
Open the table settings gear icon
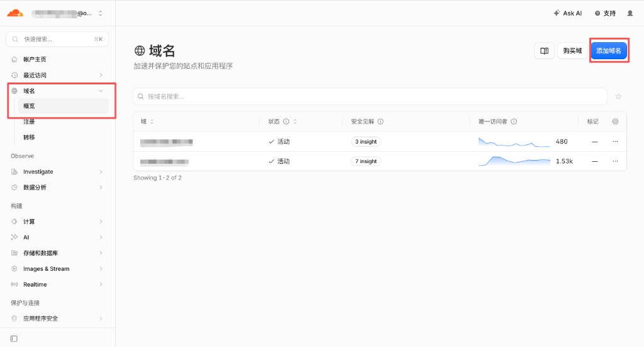click(615, 122)
